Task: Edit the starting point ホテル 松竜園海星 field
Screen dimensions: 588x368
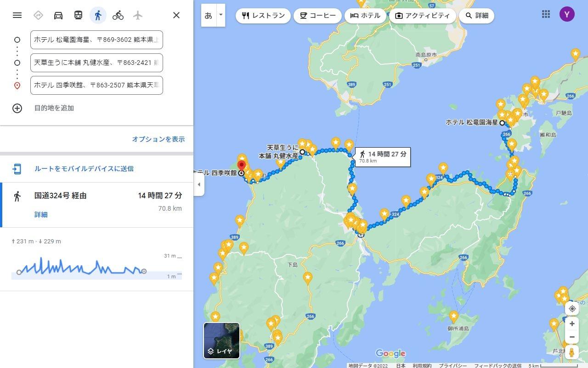Action: click(x=96, y=40)
